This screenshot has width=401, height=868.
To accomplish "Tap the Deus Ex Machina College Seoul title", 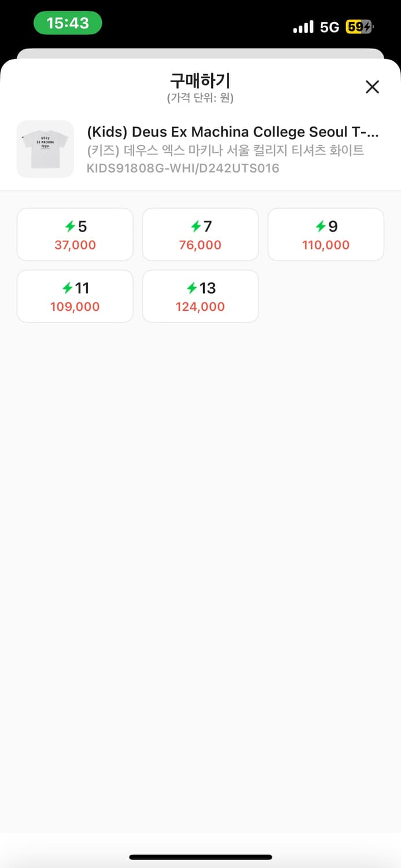I will (233, 132).
